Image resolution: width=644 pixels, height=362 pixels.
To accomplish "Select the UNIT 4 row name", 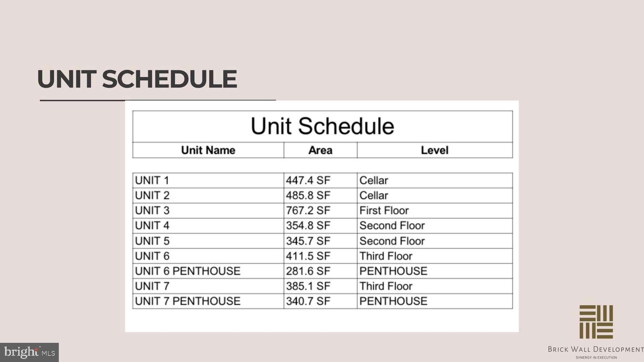I will tap(152, 226).
